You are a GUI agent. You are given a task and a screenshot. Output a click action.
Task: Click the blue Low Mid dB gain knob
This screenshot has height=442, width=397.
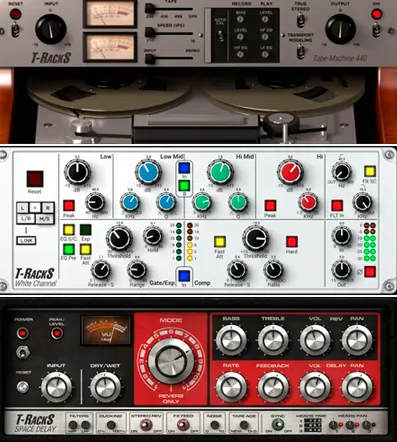[x=148, y=172]
